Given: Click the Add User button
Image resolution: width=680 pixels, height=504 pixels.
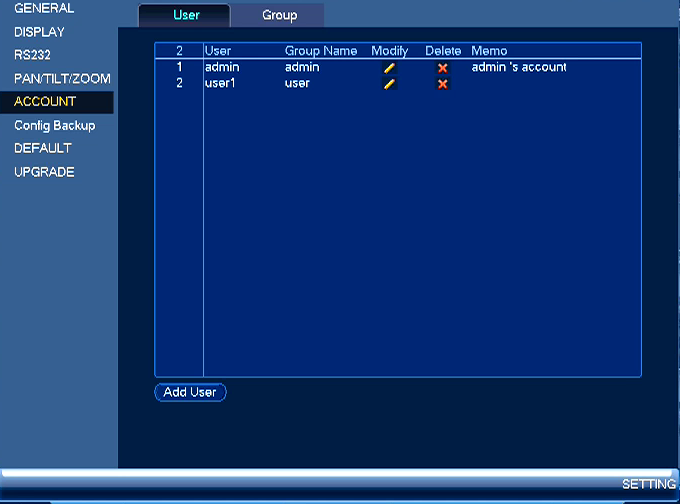Looking at the screenshot, I should point(190,393).
